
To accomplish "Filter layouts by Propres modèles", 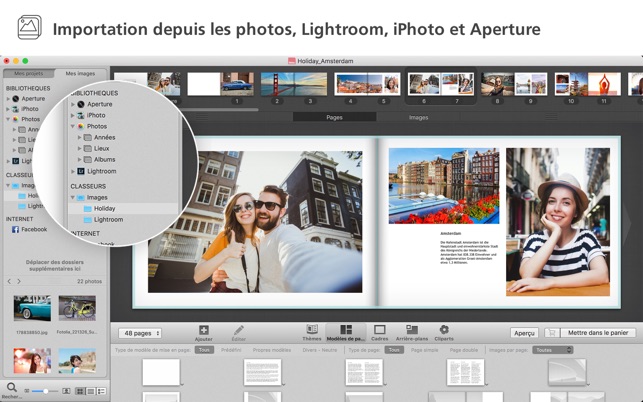I will tap(271, 350).
